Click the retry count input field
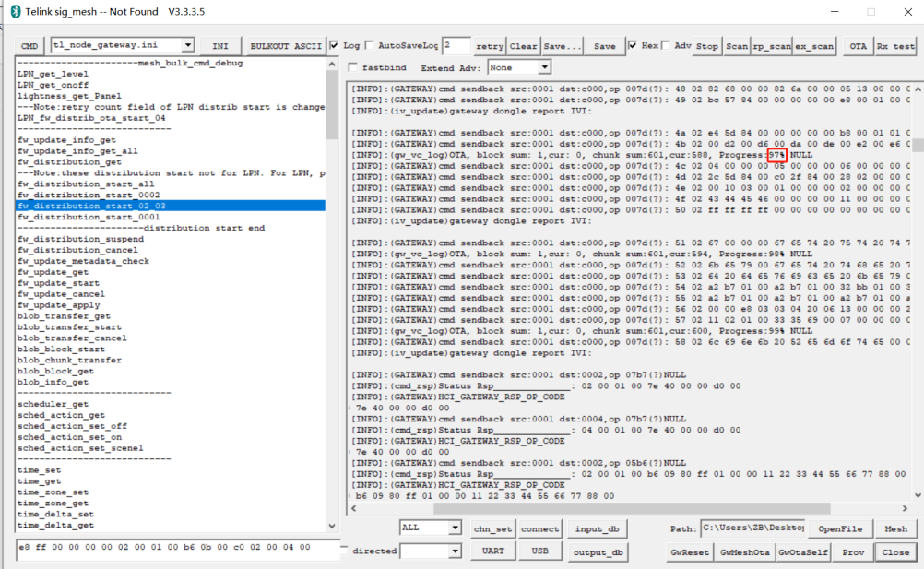The height and width of the screenshot is (569, 924). tap(456, 45)
